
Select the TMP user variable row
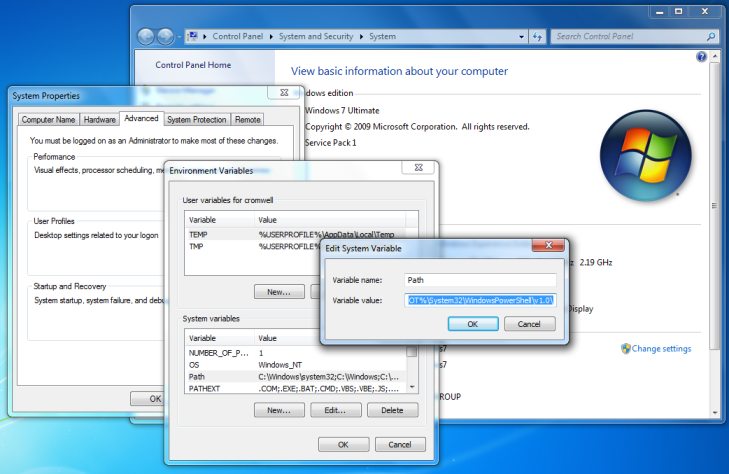tap(253, 246)
